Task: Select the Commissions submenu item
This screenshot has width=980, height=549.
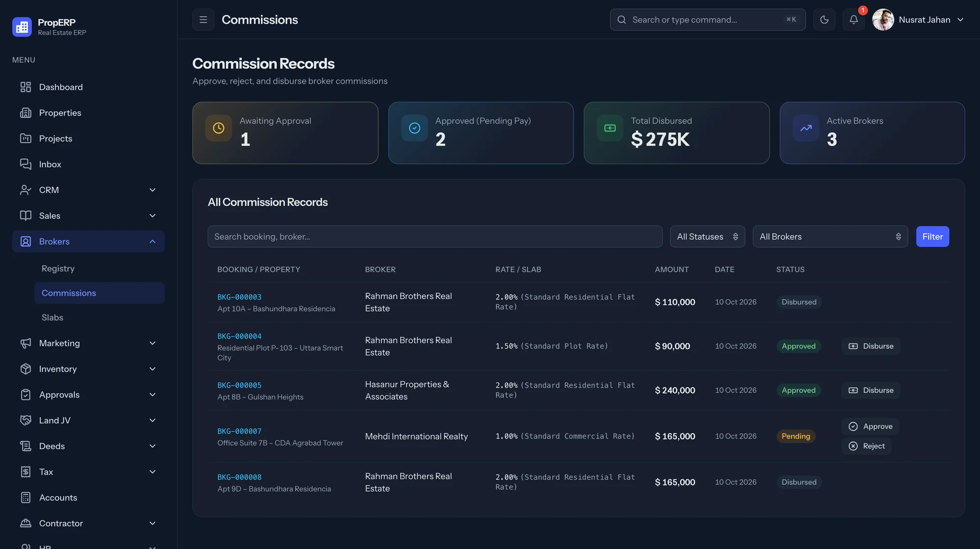Action: pyautogui.click(x=99, y=293)
